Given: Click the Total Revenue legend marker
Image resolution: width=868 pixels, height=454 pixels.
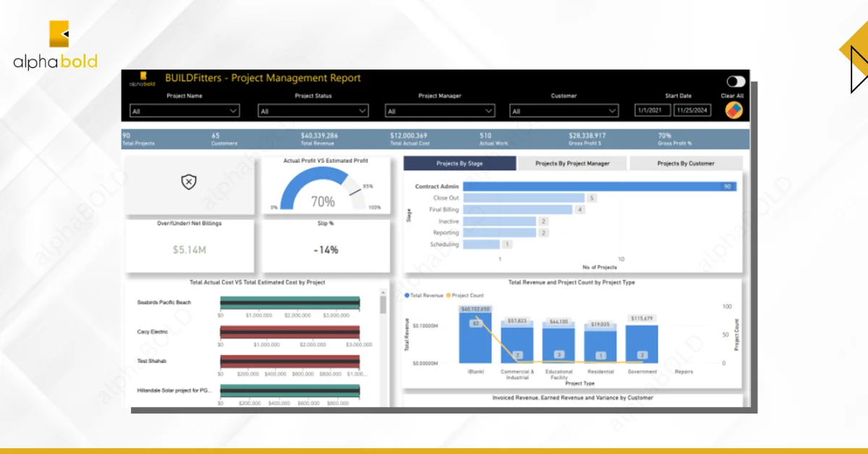Looking at the screenshot, I should [x=407, y=296].
